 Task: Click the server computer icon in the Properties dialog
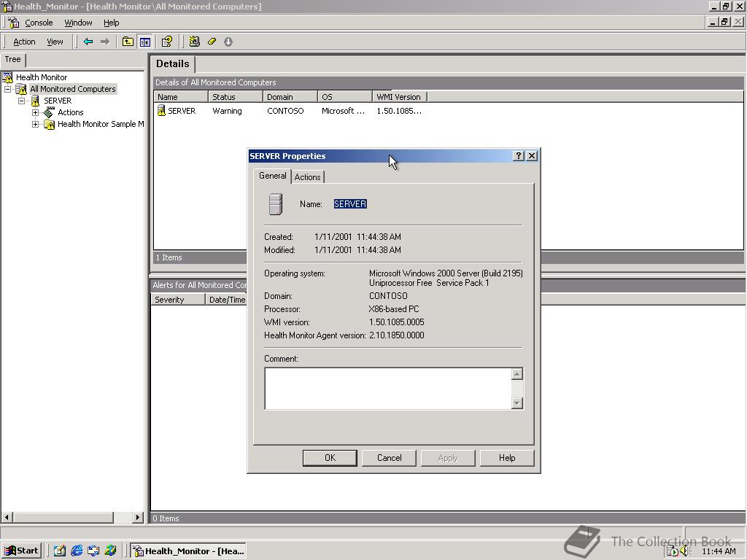(276, 204)
